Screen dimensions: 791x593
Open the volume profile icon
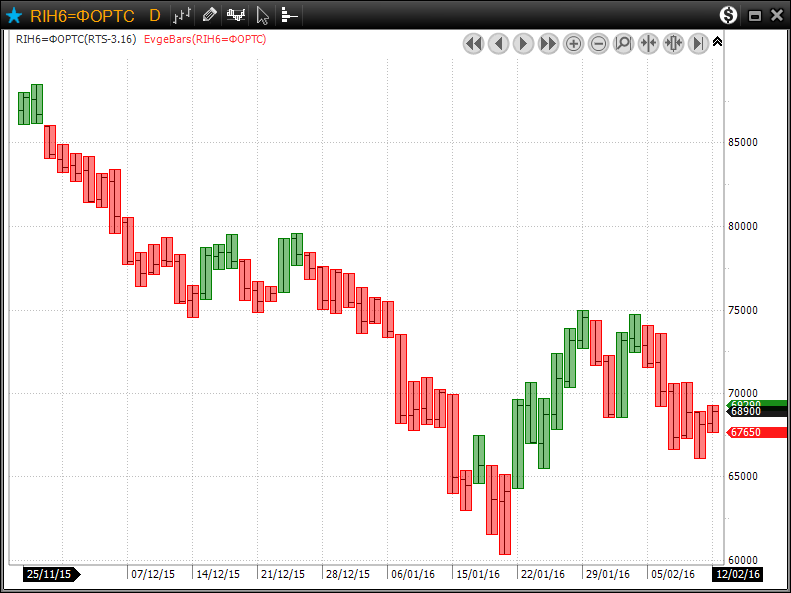(288, 15)
